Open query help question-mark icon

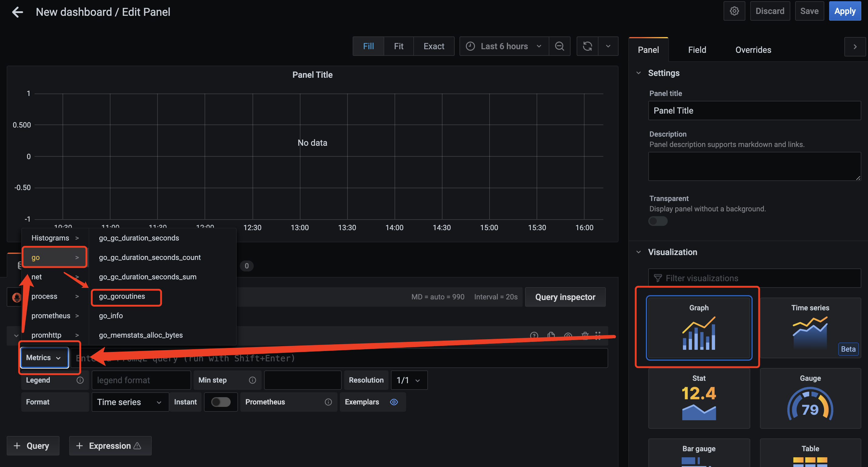click(x=534, y=335)
